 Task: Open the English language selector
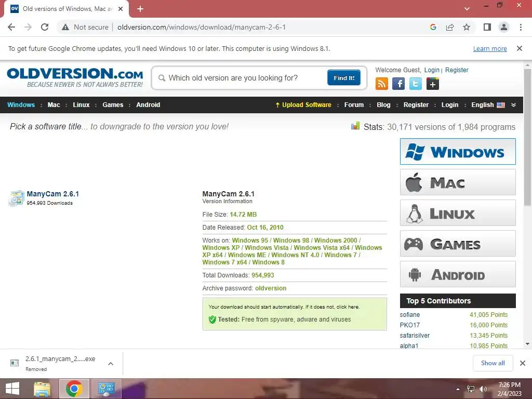488,105
